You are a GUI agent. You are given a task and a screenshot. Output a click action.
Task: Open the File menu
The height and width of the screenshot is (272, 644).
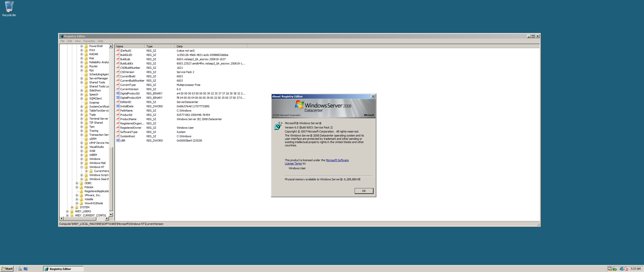(x=62, y=41)
